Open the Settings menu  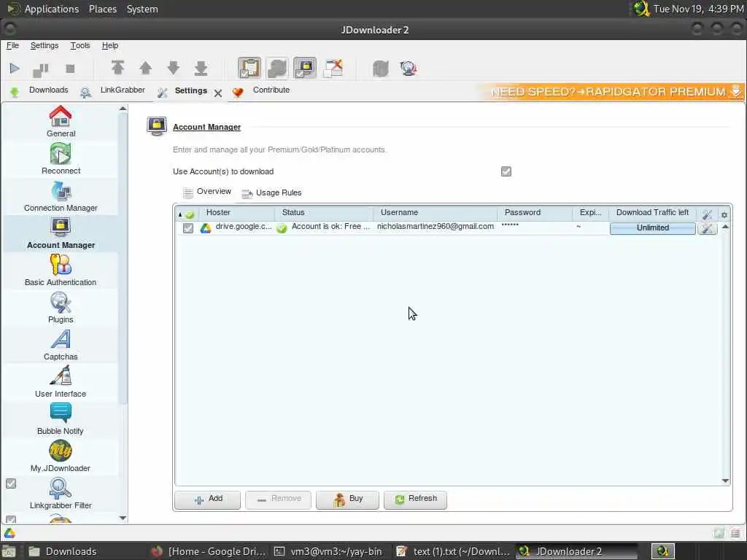(44, 46)
